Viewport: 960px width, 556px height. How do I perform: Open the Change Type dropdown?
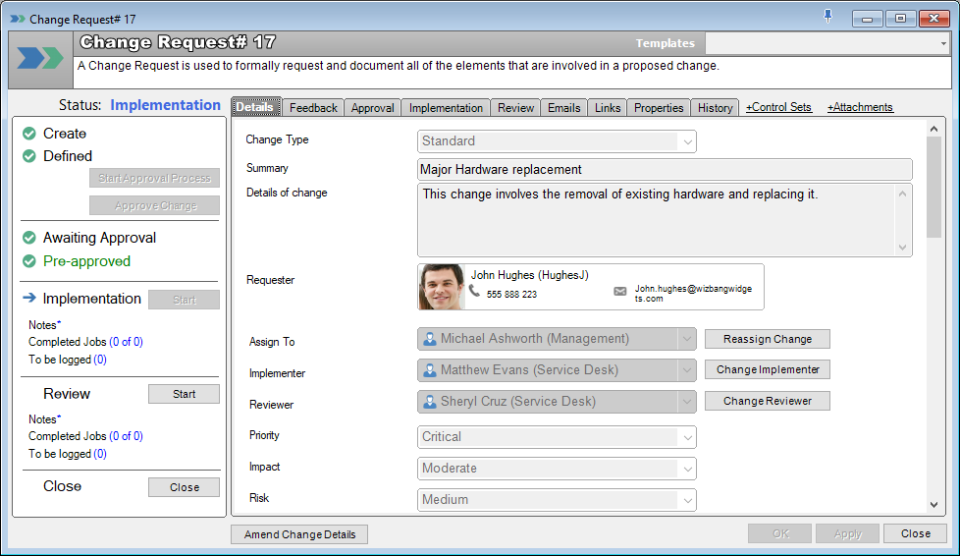point(688,141)
